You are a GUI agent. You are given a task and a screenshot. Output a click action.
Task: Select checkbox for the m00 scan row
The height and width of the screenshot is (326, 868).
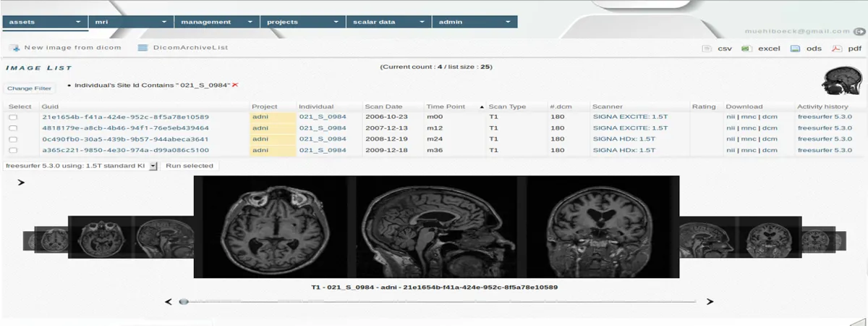click(13, 117)
